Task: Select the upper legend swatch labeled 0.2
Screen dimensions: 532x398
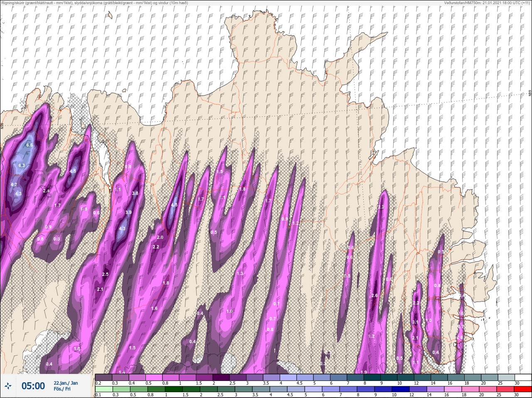Action: [x=104, y=377]
